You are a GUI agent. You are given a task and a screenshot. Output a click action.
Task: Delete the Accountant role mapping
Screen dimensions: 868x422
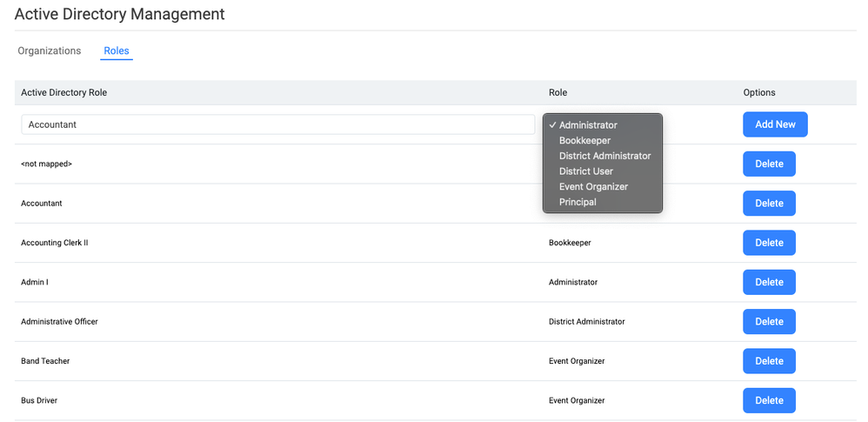769,204
